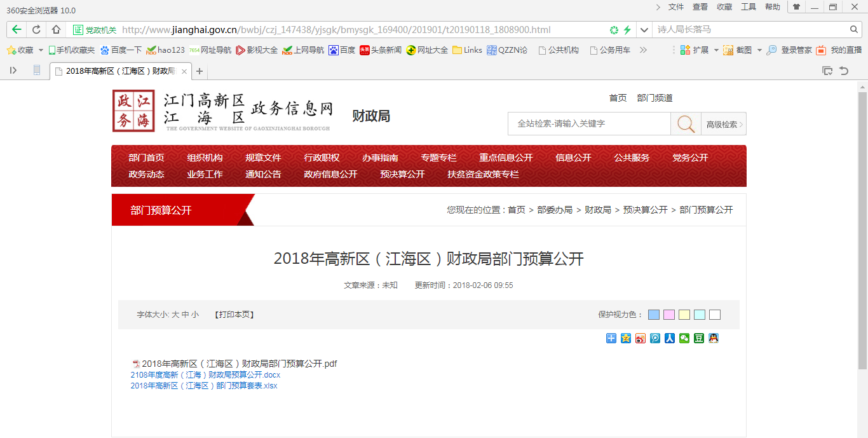Click the 扩展 extensions icon

(685, 50)
